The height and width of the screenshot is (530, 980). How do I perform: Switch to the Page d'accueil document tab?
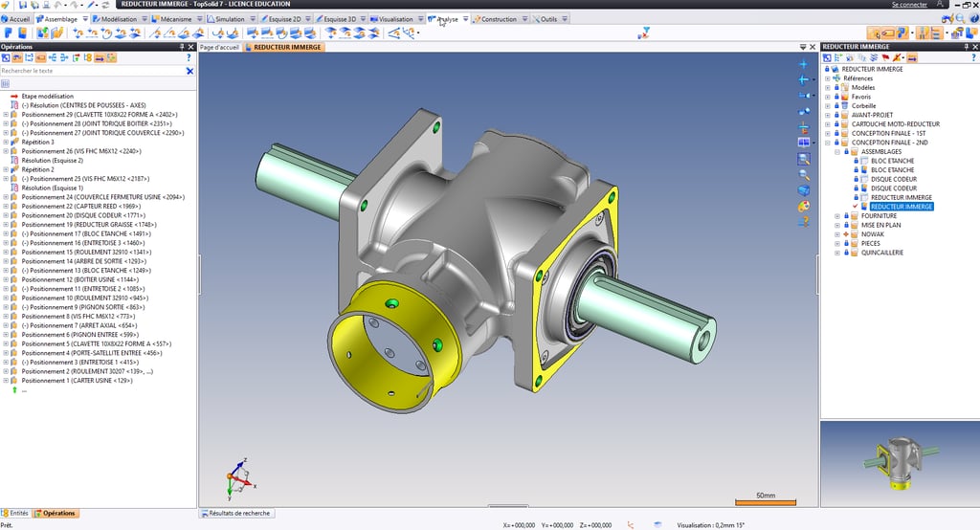[x=219, y=47]
